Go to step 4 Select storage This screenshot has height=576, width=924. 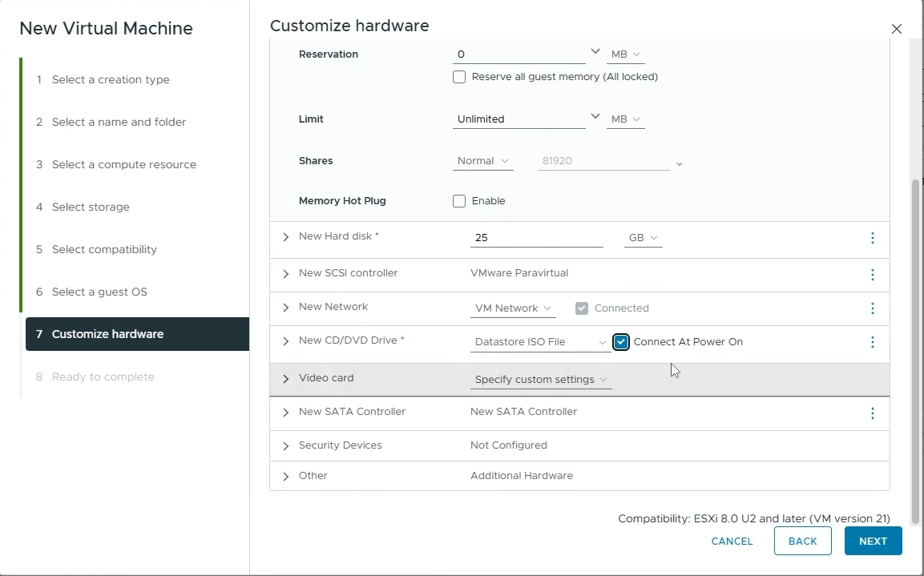pyautogui.click(x=91, y=207)
